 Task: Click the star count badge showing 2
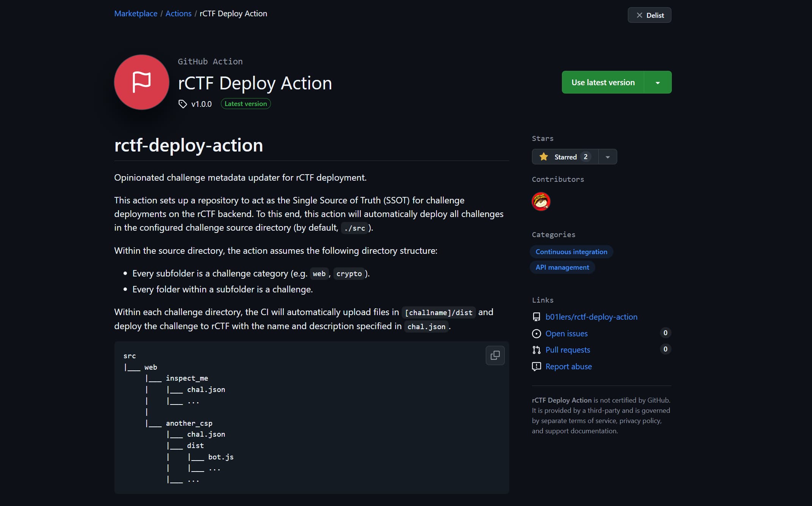coord(585,157)
